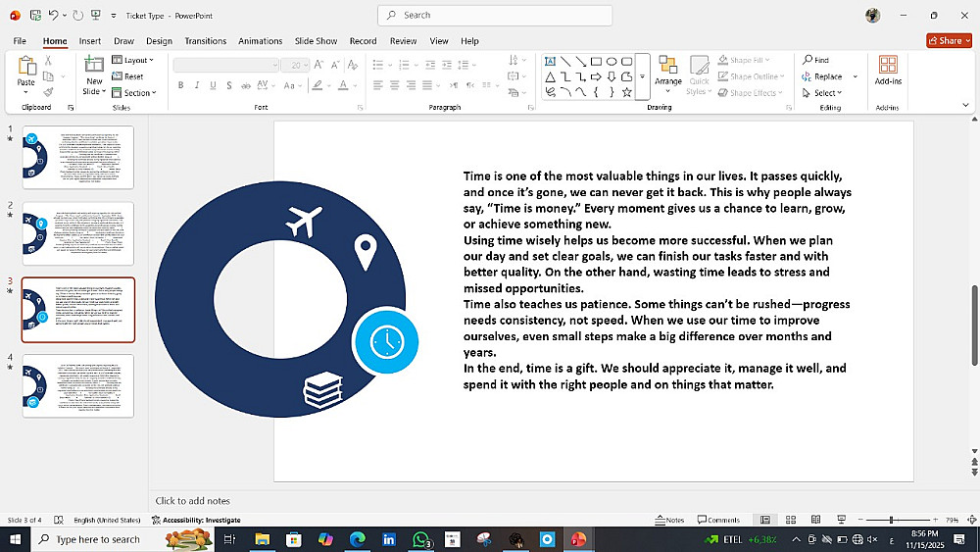
Task: Toggle Bold formatting
Action: point(180,85)
